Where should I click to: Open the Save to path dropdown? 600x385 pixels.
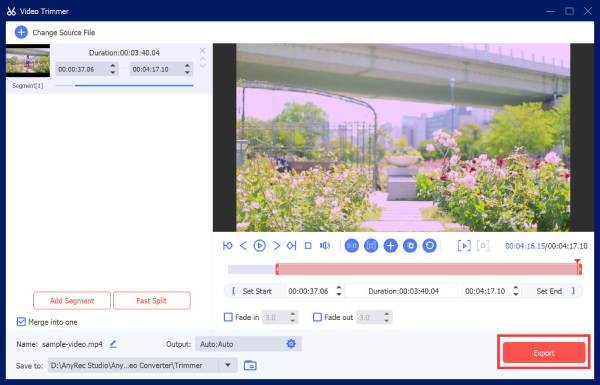(228, 365)
